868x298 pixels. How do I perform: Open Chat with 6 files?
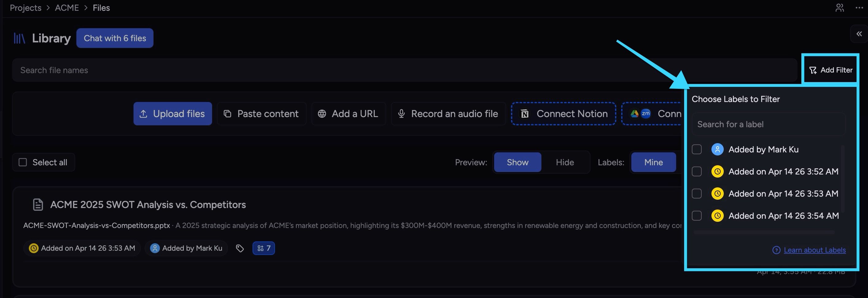114,38
